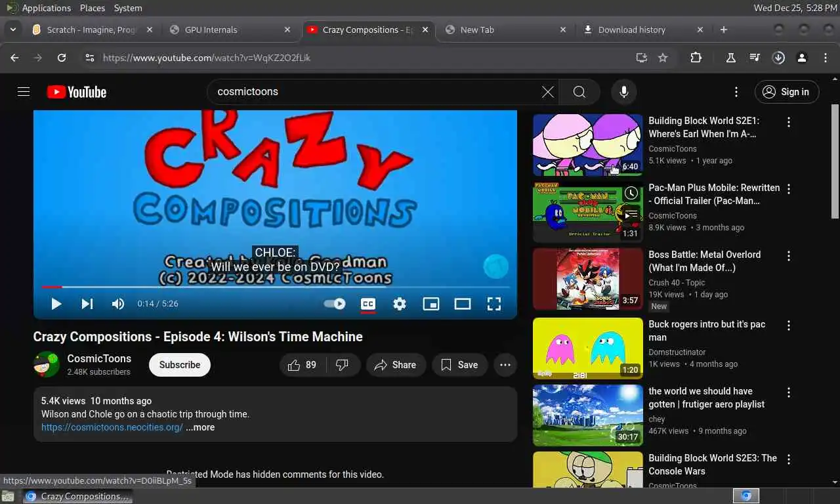
Task: Open Building Block World S2E1 thumbnail
Action: pyautogui.click(x=588, y=145)
